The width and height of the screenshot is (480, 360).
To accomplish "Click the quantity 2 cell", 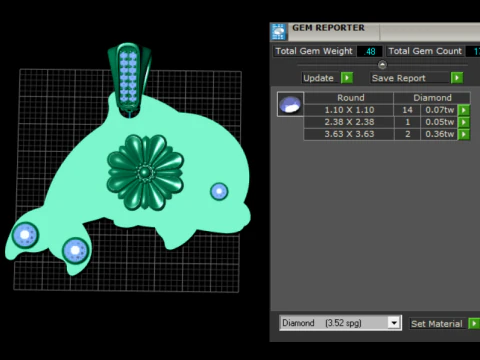I will click(x=407, y=134).
